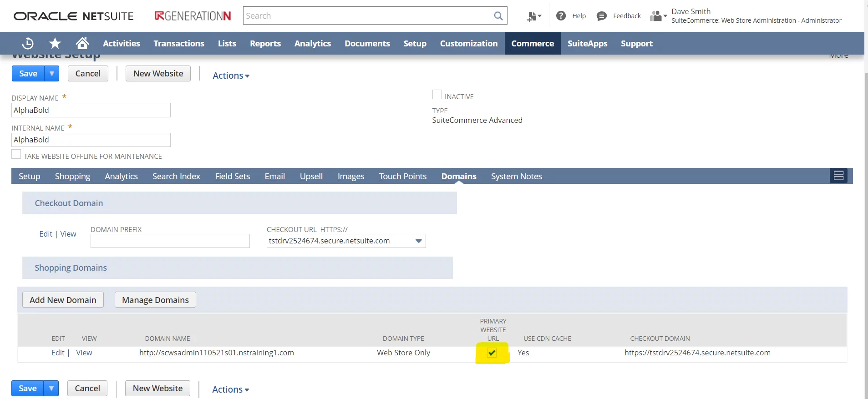Click View link in Checkout Domain section
This screenshot has height=399, width=868.
pyautogui.click(x=68, y=234)
